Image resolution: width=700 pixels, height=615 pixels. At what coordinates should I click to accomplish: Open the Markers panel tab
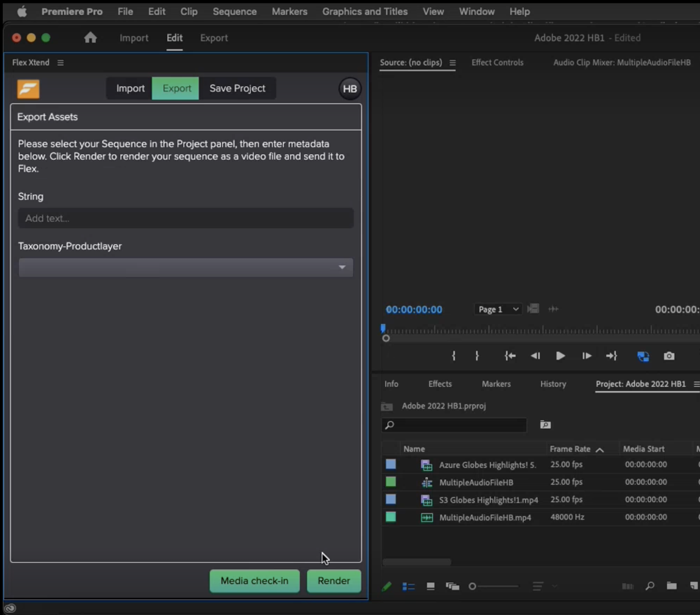coord(496,384)
